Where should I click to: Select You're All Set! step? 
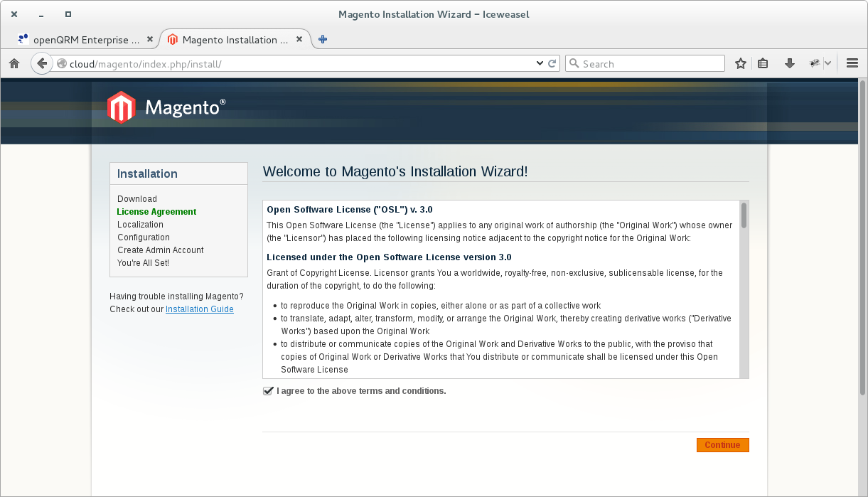pos(143,263)
